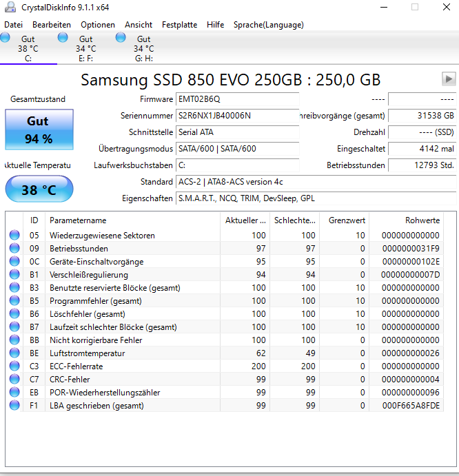Click raw value 00000000102E
Image resolution: width=459 pixels, height=476 pixels.
pos(411,262)
